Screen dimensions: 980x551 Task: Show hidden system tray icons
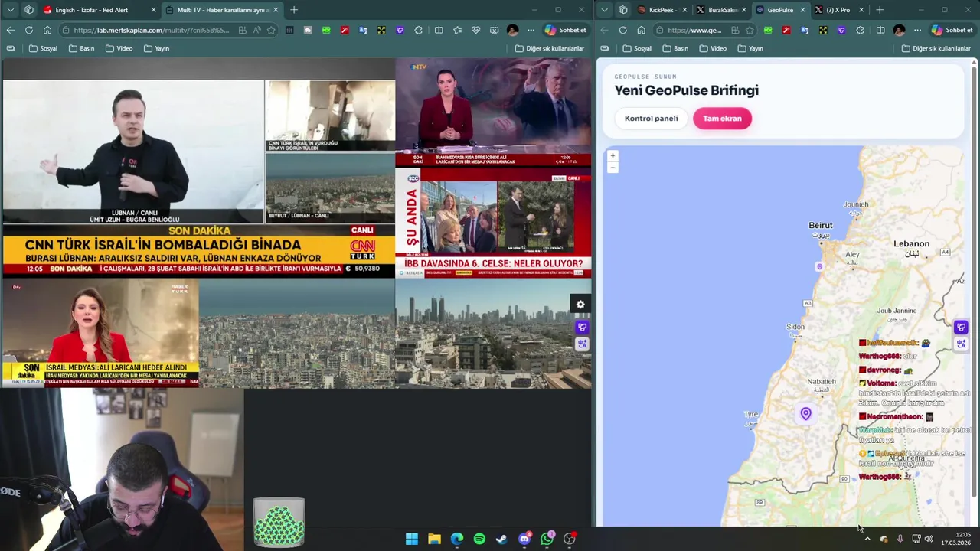867,539
